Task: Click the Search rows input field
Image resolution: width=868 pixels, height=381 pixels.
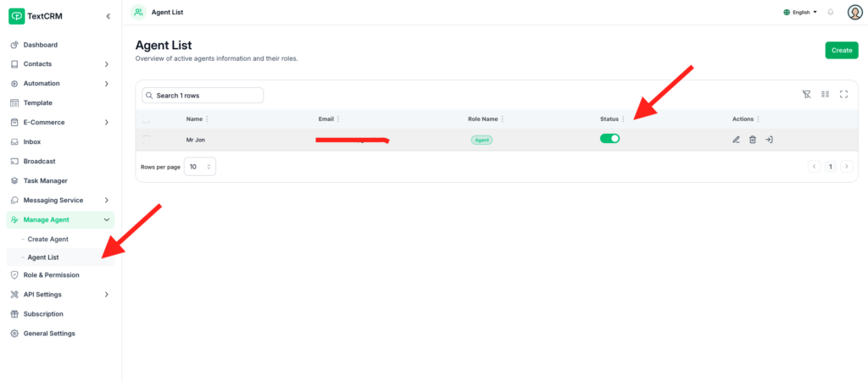Action: [203, 96]
